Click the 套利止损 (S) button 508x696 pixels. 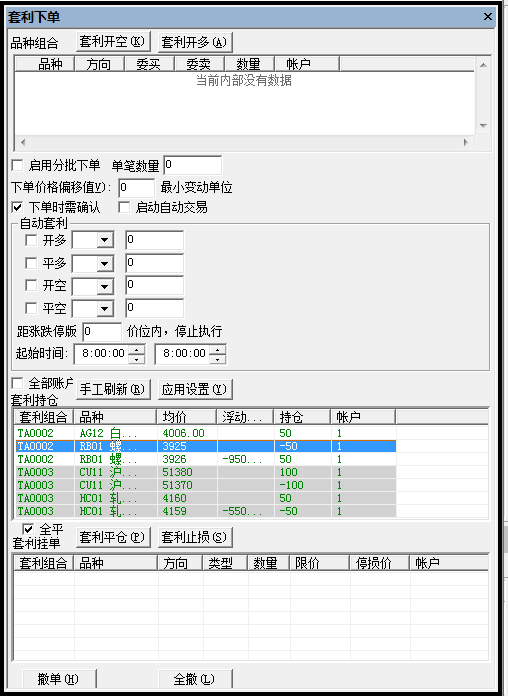tap(195, 538)
